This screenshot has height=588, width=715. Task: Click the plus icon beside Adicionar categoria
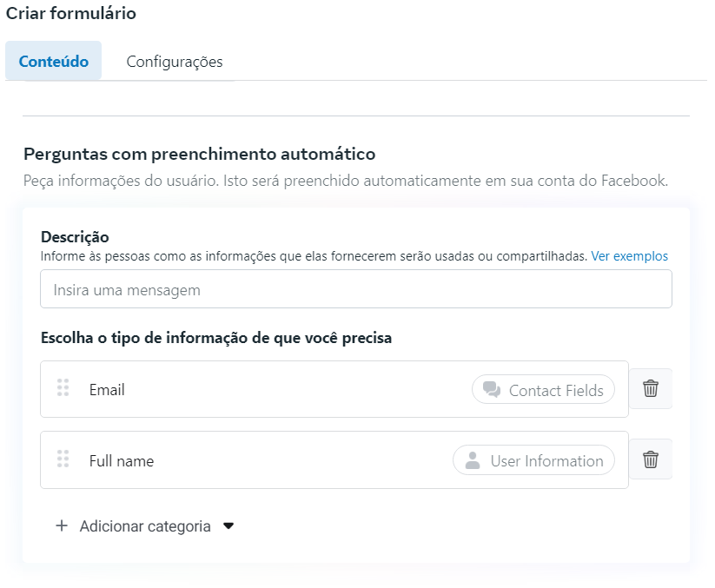click(x=62, y=525)
